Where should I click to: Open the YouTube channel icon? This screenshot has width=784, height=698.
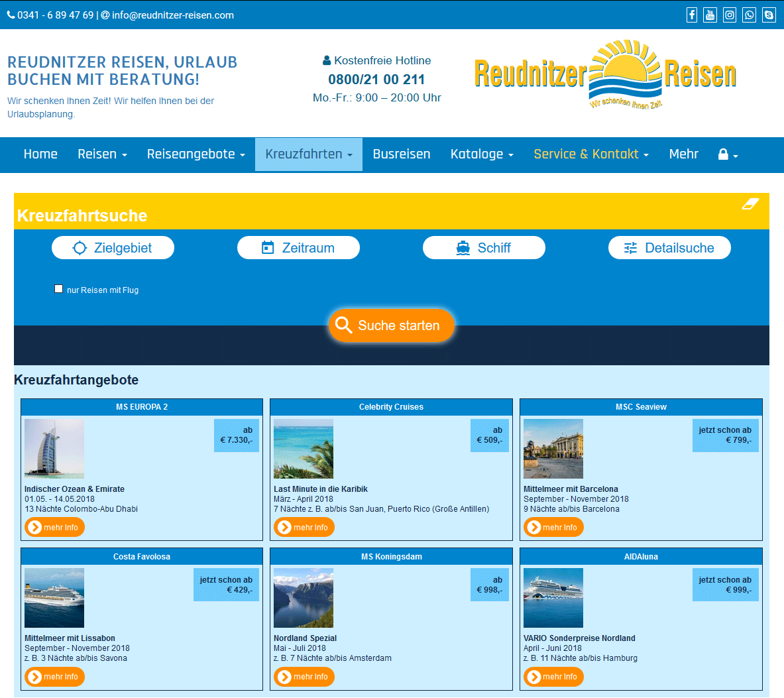710,15
